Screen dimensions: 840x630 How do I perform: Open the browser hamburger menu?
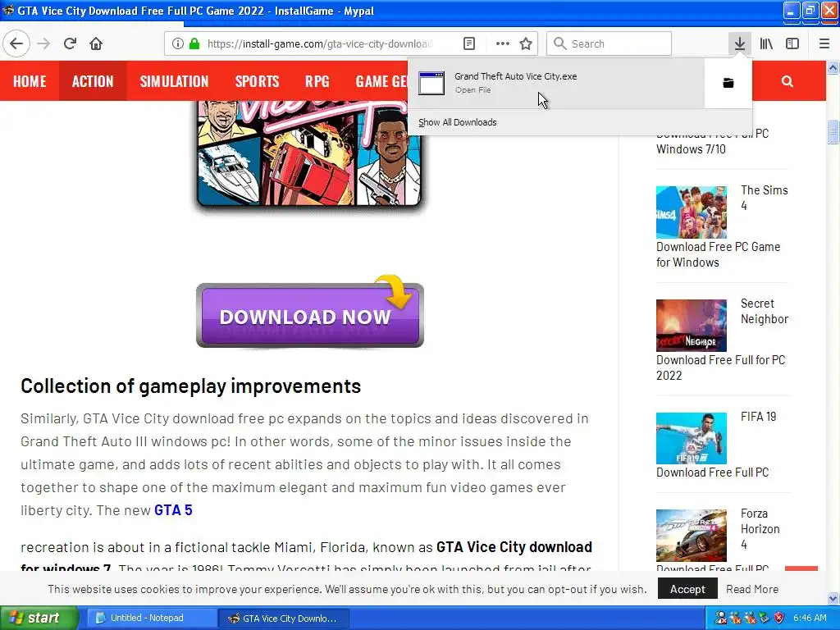[x=824, y=43]
